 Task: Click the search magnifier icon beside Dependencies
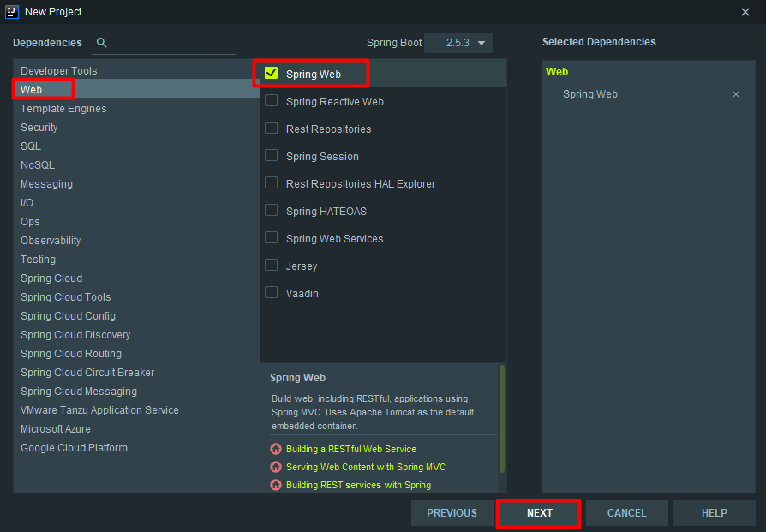click(102, 43)
